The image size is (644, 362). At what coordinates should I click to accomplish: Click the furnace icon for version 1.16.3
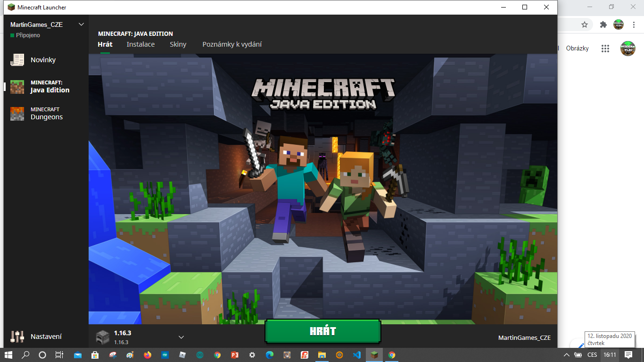click(x=102, y=337)
